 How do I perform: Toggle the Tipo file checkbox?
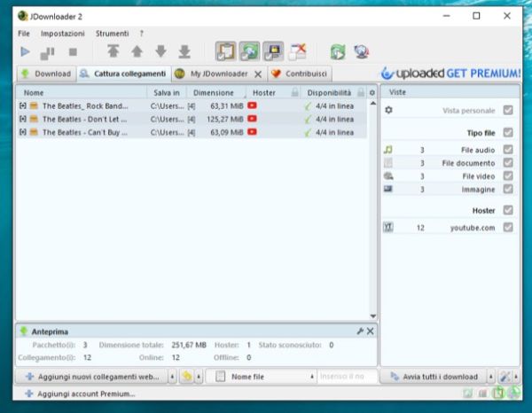[508, 132]
